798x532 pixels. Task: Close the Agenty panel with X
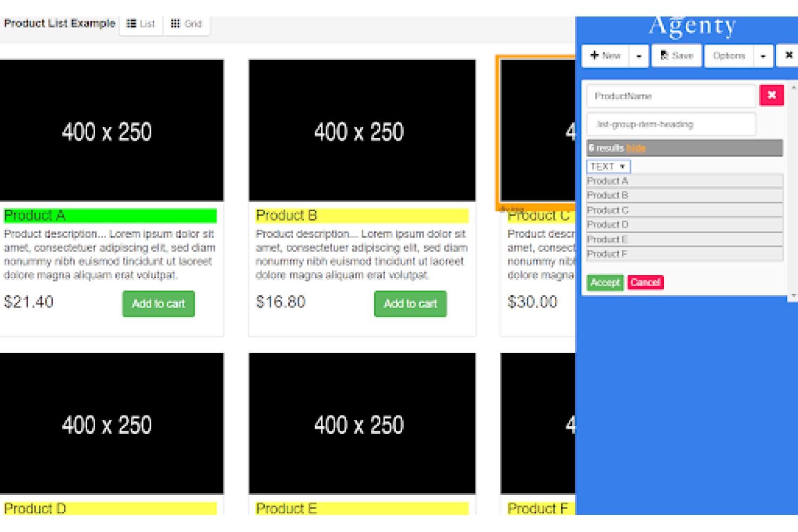click(x=788, y=55)
